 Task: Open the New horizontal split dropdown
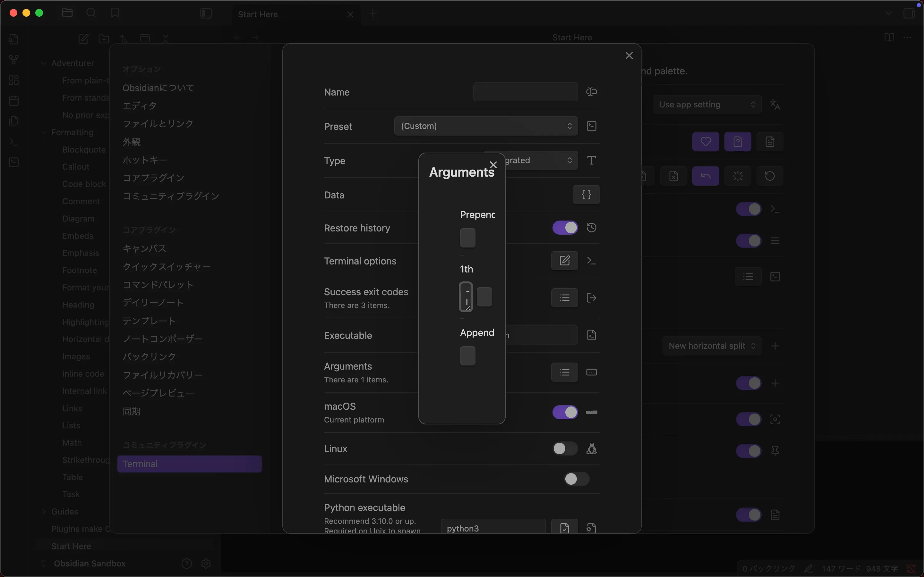click(x=711, y=346)
